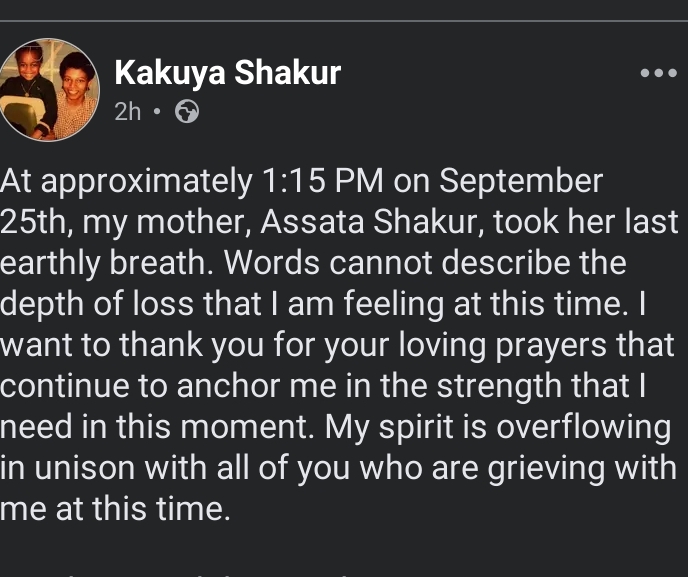Screen dimensions: 688x577
Task: Click the globe public audience icon
Action: coord(186,112)
